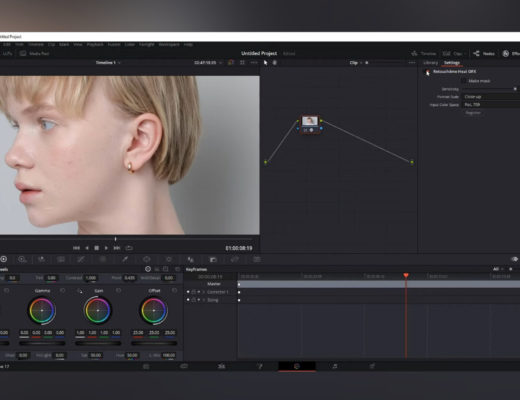Screen dimensions: 520x400
Task: Toggle the Nodes panel button
Action: [x=484, y=53]
